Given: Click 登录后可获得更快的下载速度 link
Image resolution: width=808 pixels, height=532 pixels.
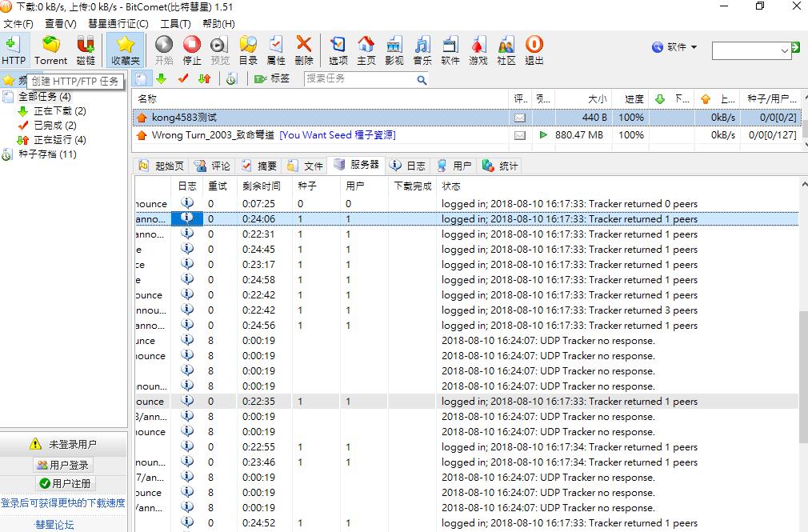Looking at the screenshot, I should pos(63,502).
